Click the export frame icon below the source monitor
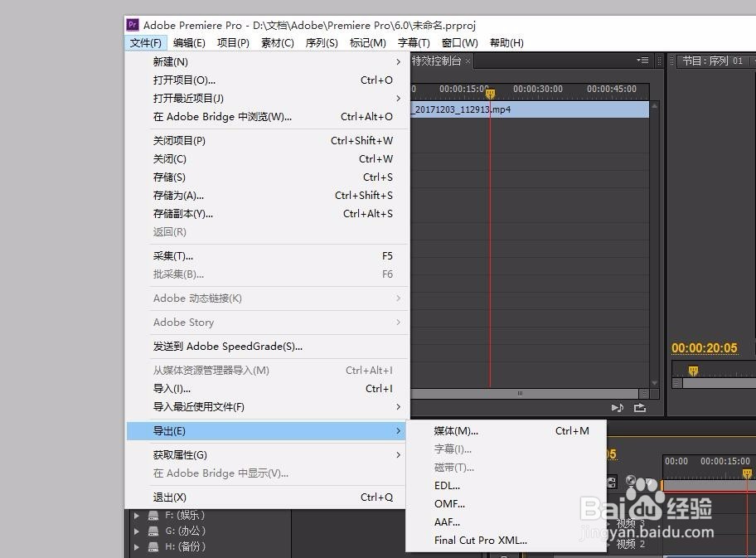The width and height of the screenshot is (756, 558). coord(638,407)
